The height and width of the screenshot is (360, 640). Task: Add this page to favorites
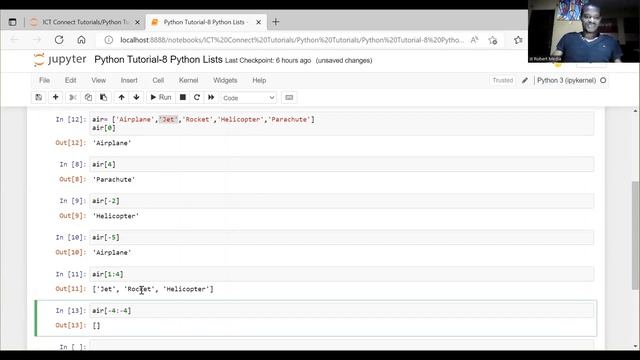point(493,40)
